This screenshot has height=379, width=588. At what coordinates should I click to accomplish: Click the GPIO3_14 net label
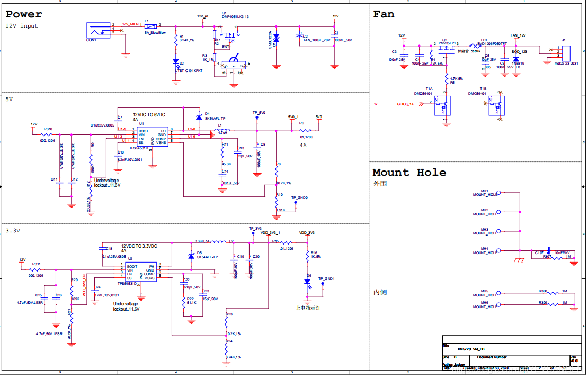[406, 104]
